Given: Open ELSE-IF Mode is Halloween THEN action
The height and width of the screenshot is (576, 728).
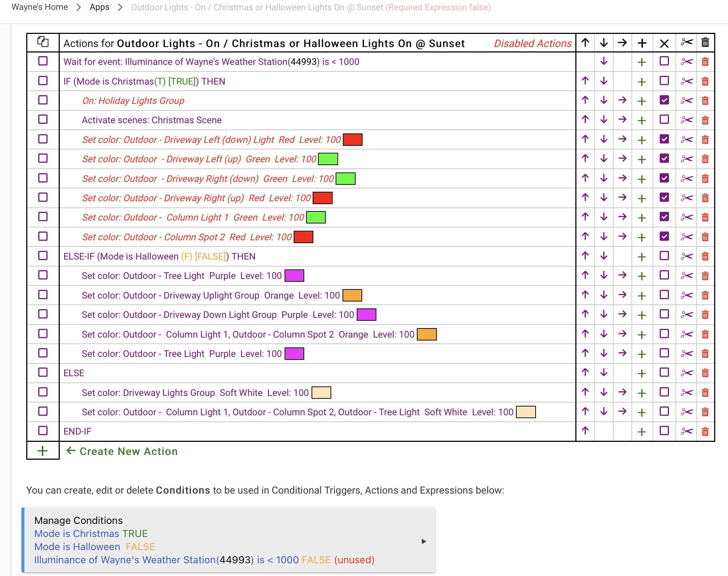Looking at the screenshot, I should 159,256.
